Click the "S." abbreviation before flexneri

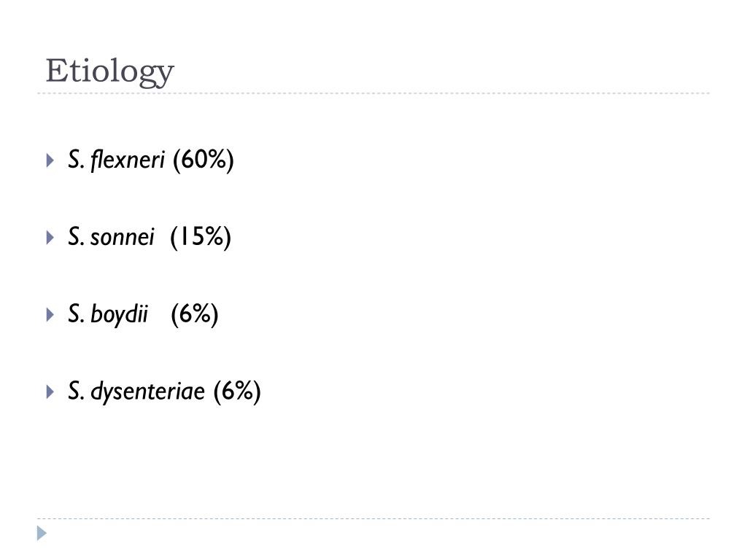[x=76, y=160]
